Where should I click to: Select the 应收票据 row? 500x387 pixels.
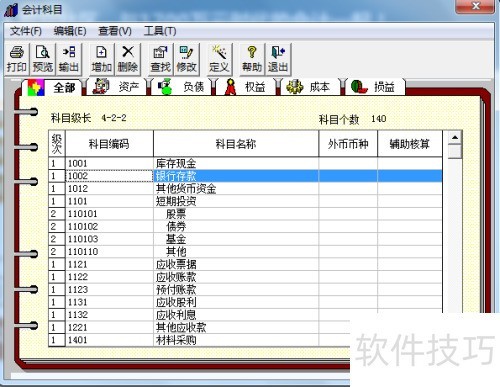[246, 264]
